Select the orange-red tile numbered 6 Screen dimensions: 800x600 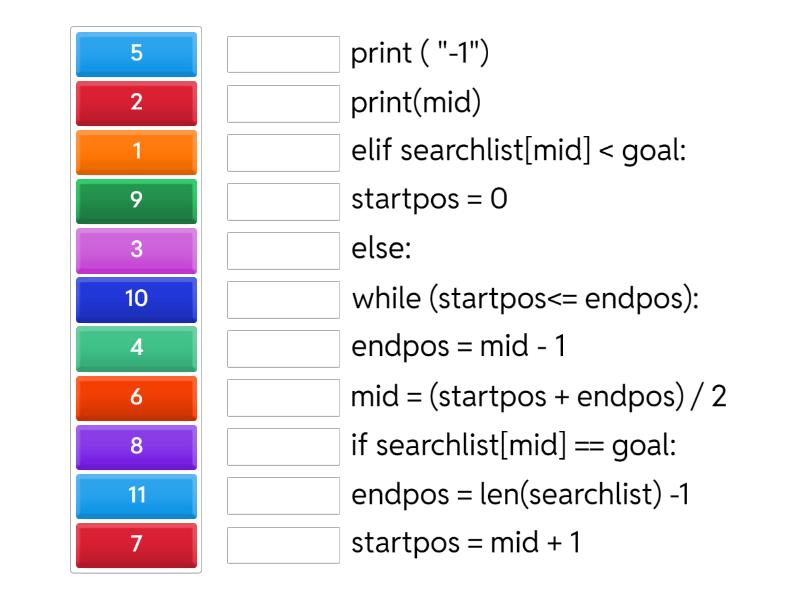(x=136, y=397)
